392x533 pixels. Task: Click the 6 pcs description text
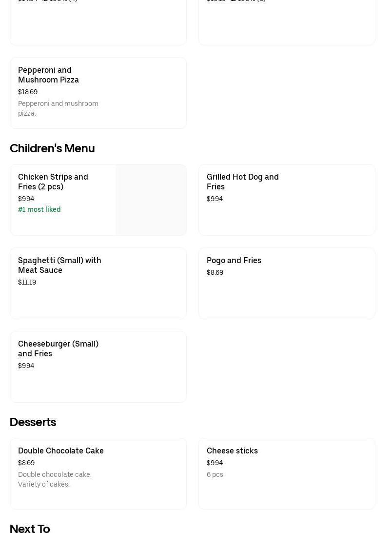point(215,474)
